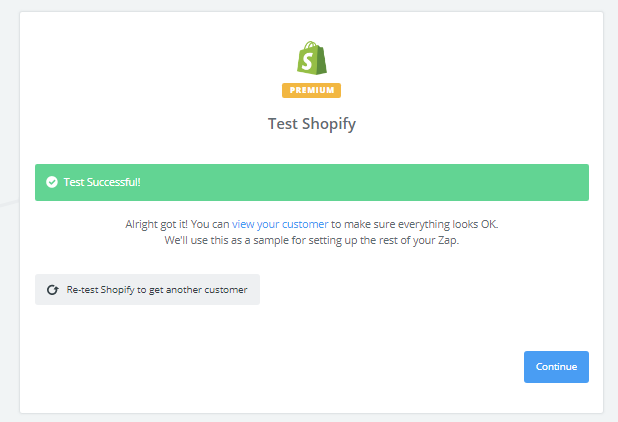The height and width of the screenshot is (422, 618).
Task: Click the green Test Successful banner
Action: pyautogui.click(x=312, y=182)
